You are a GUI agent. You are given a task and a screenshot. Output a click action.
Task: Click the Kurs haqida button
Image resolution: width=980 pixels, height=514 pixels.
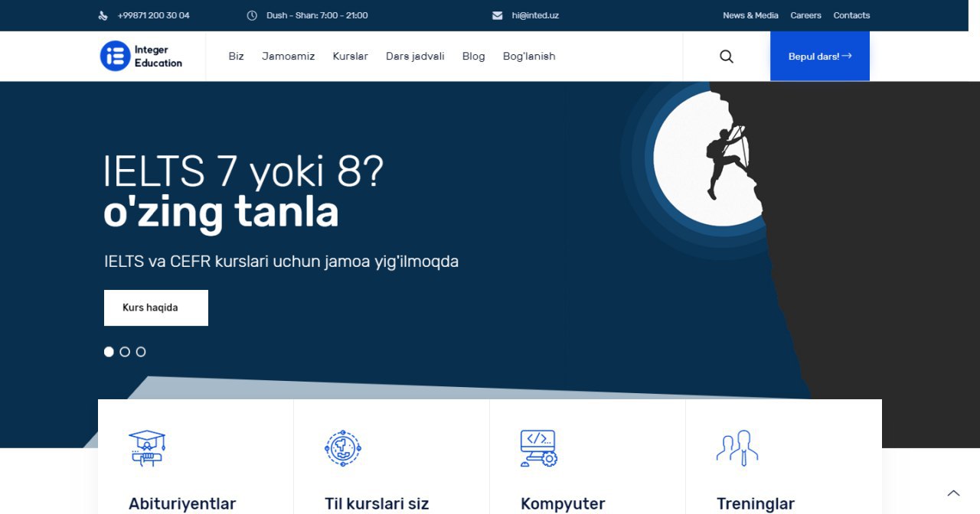(156, 307)
